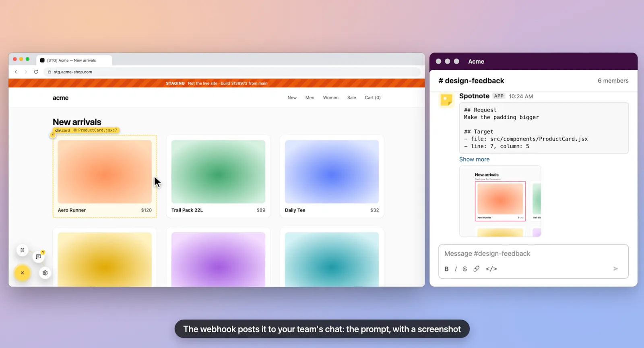Toggle code formatting icon in composer

pos(491,269)
